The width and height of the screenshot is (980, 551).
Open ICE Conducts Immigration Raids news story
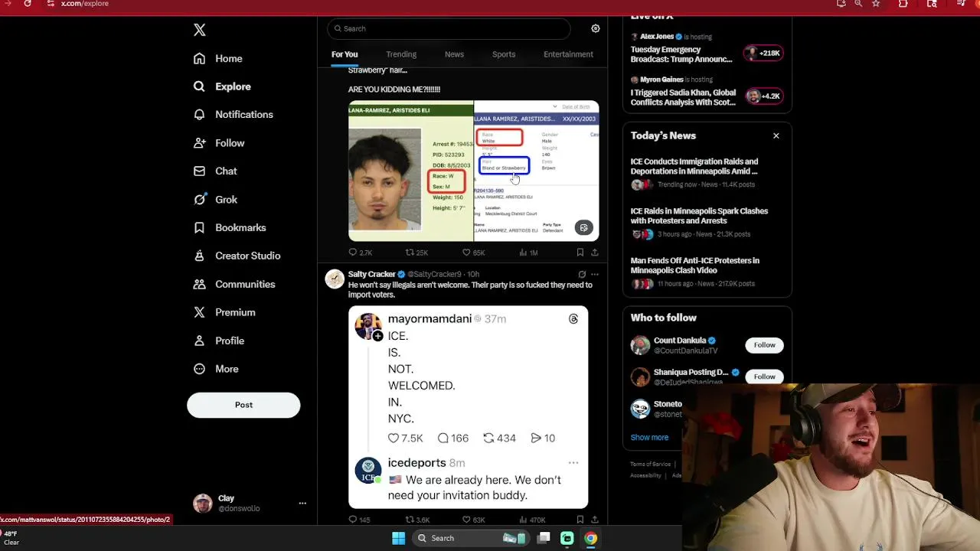tap(707, 173)
